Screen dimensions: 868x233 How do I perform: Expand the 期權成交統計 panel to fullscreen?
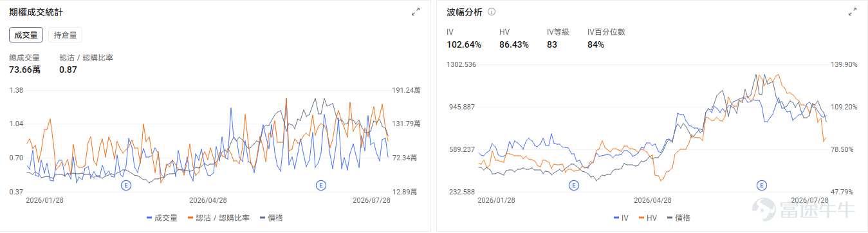(x=415, y=12)
